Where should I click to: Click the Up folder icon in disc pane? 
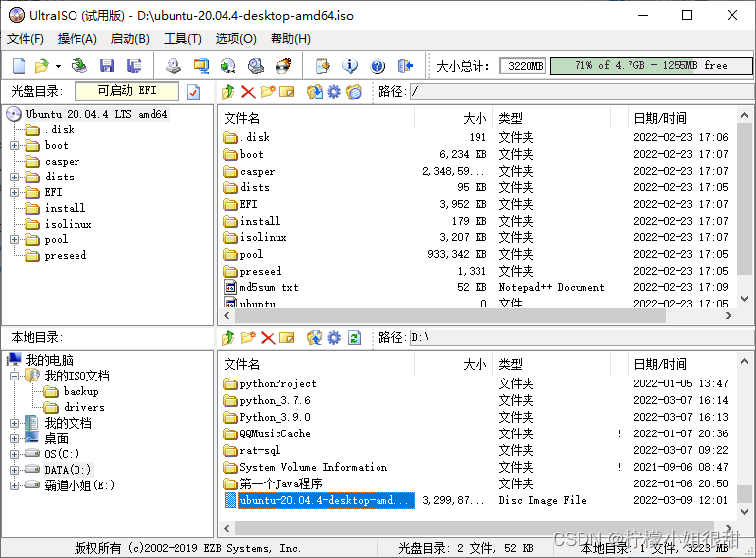[x=228, y=91]
